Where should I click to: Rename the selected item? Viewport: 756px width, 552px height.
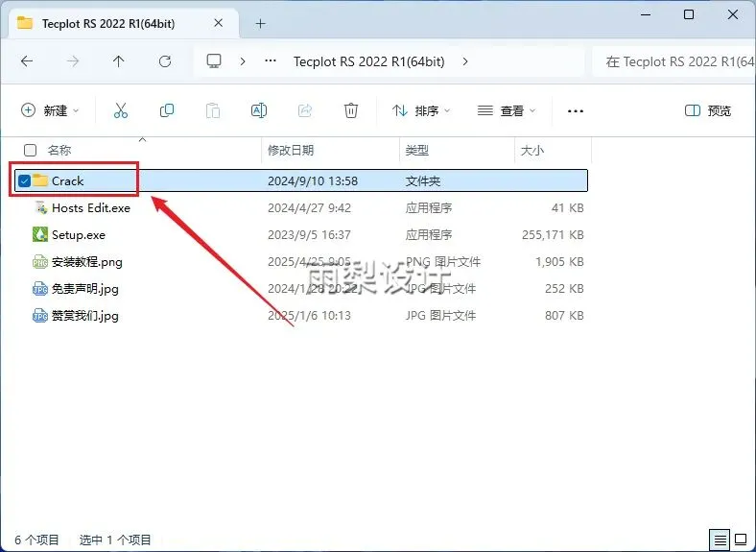[259, 110]
